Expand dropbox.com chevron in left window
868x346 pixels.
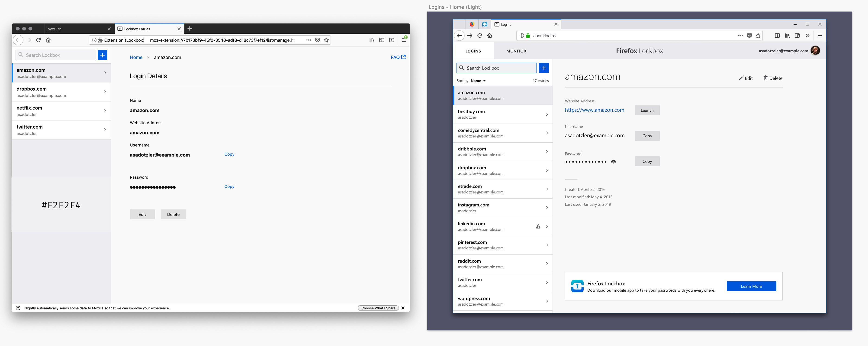(x=105, y=92)
